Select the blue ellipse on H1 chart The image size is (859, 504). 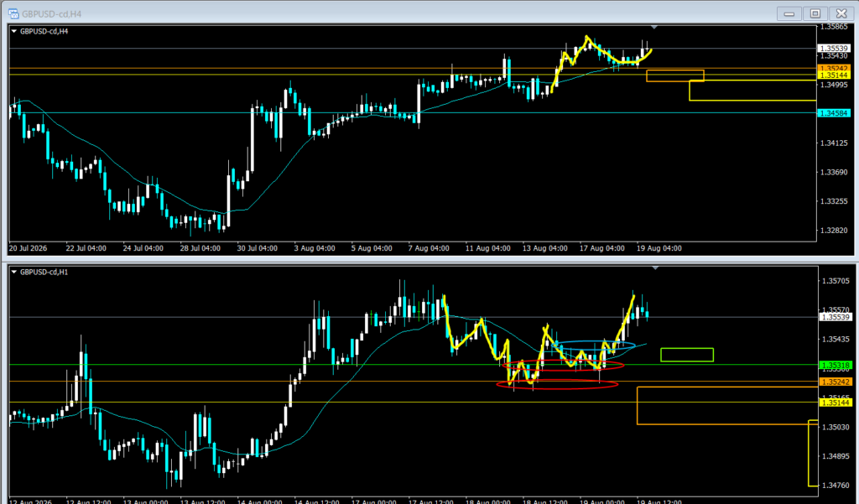point(596,346)
